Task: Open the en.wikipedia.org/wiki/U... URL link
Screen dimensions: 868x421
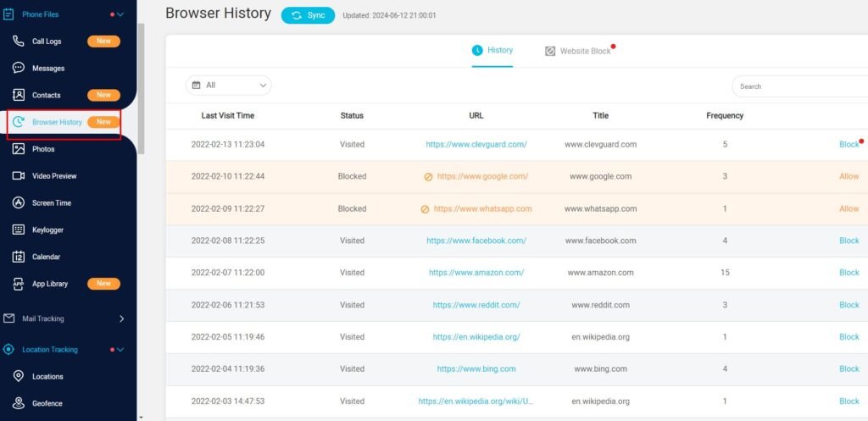Action: tap(476, 401)
